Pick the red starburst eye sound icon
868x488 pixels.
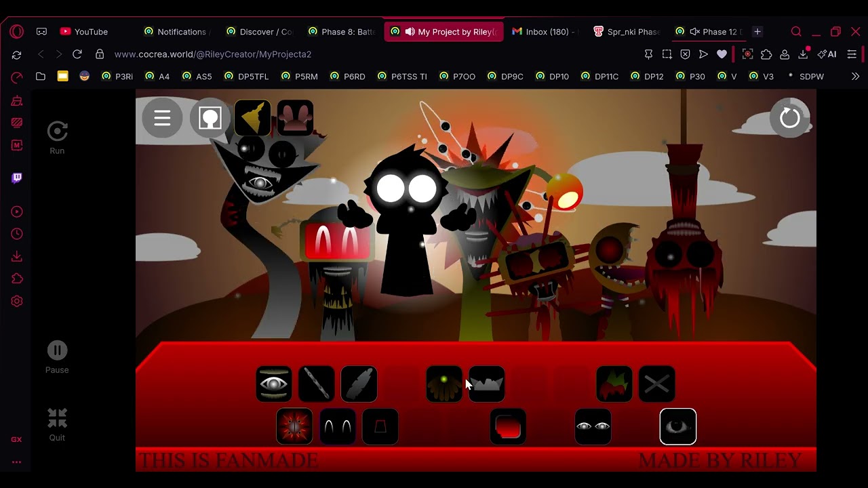tap(294, 427)
